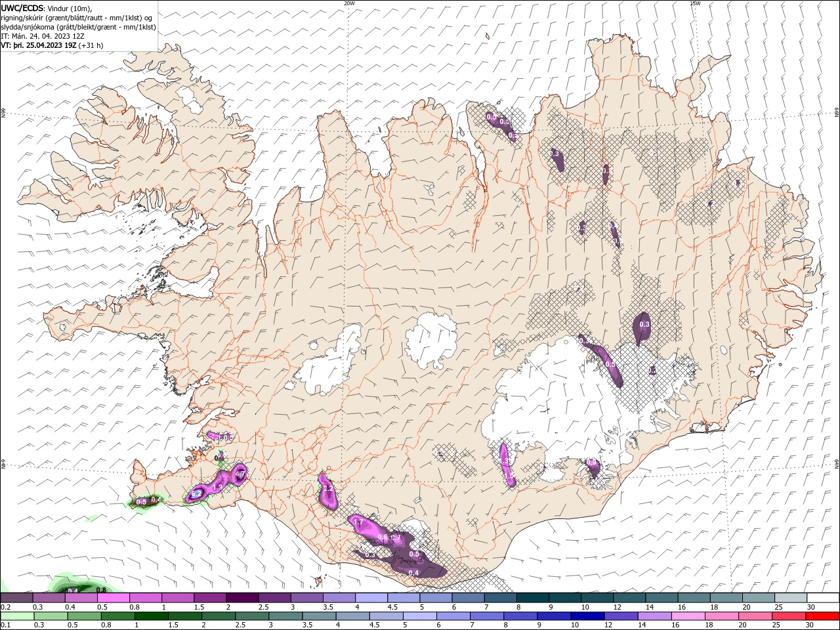
Task: Pick the bottom-row darkest green swatch for 1–1.5
Action: pos(151,616)
